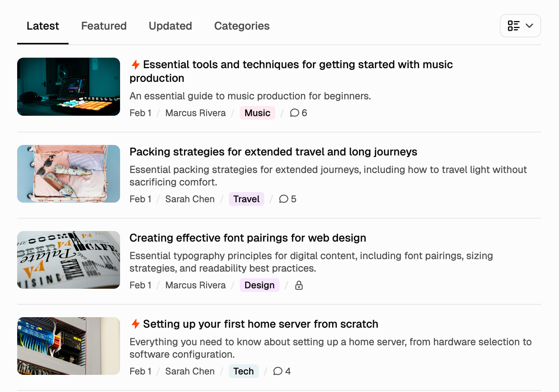Click the comment bubble icon showing 5
This screenshot has width=559, height=392.
point(283,199)
